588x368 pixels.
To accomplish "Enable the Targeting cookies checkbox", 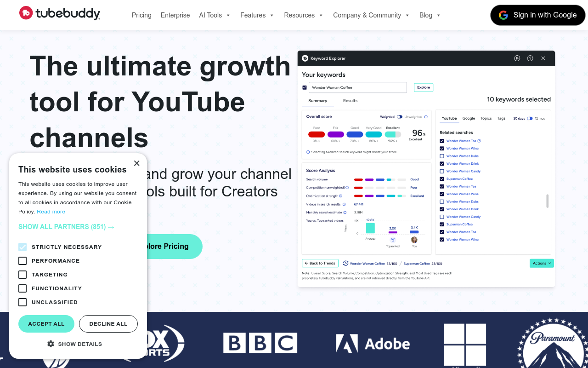I will pos(23,275).
